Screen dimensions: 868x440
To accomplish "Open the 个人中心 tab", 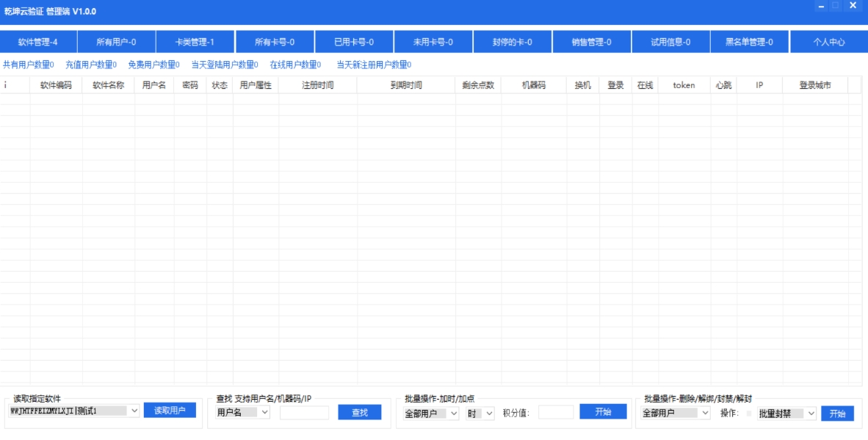I will point(828,42).
